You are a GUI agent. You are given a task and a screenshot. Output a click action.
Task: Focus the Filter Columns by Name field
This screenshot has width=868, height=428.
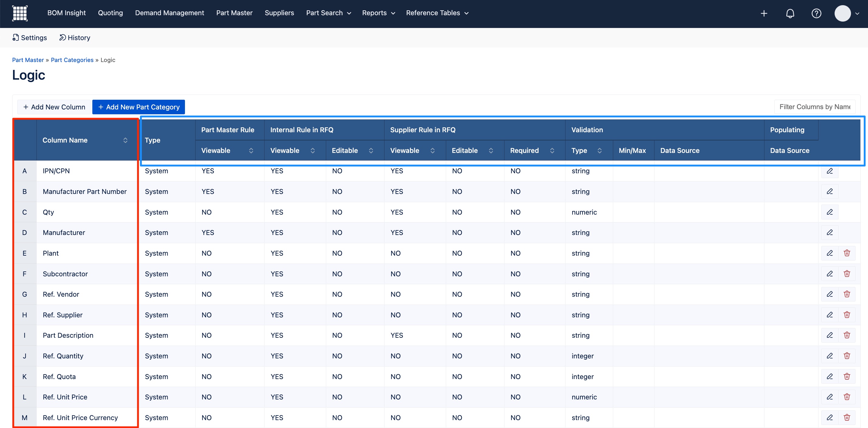pyautogui.click(x=815, y=107)
